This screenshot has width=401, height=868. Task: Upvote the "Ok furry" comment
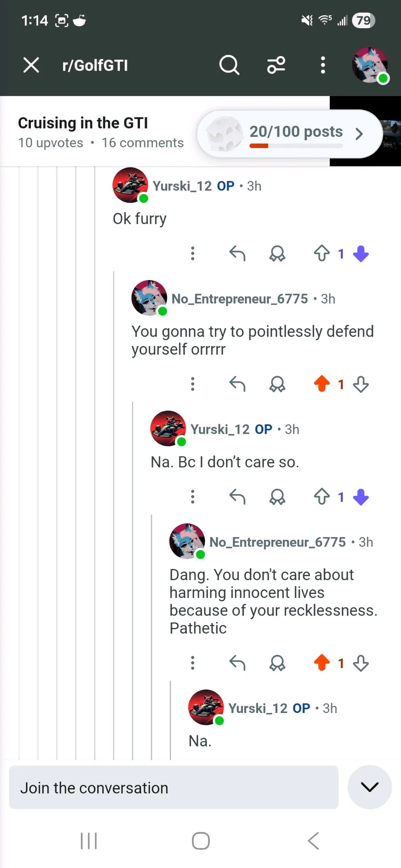pyautogui.click(x=322, y=254)
